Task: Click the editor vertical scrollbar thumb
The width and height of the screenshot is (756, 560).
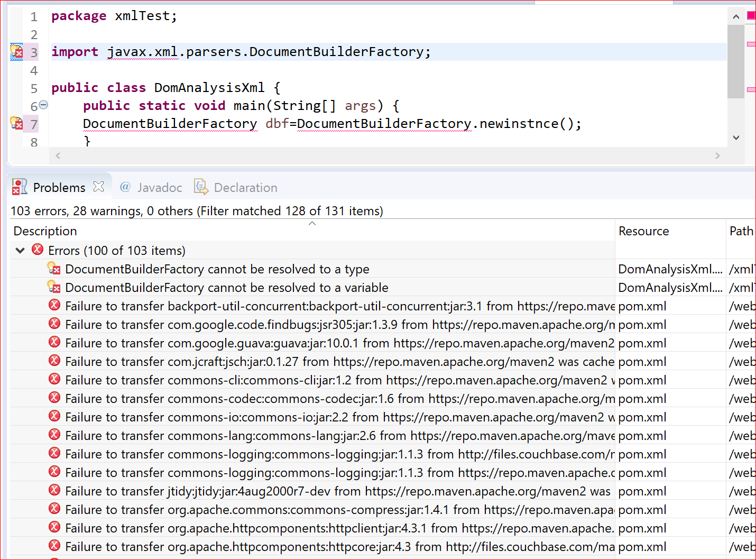Action: coord(736,61)
